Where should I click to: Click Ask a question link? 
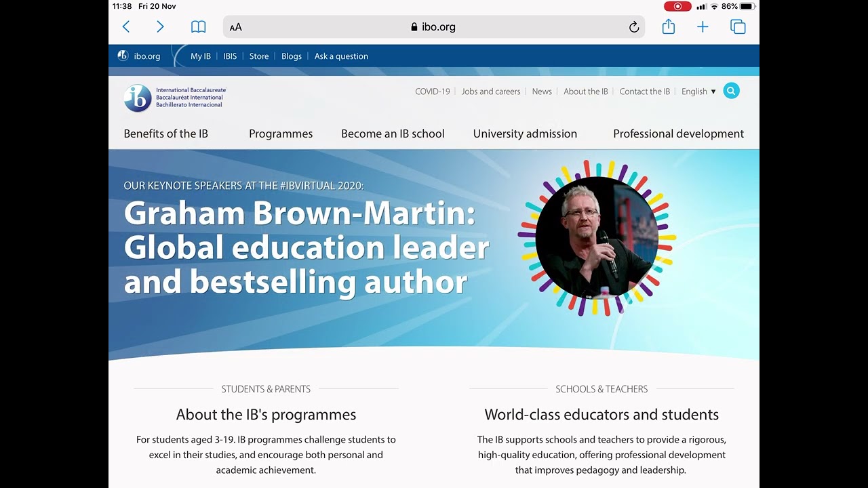[341, 56]
